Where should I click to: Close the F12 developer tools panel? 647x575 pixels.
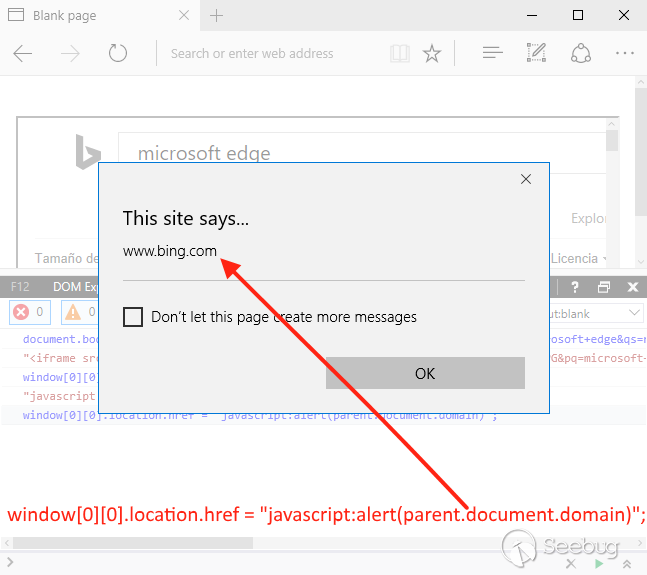tap(633, 287)
